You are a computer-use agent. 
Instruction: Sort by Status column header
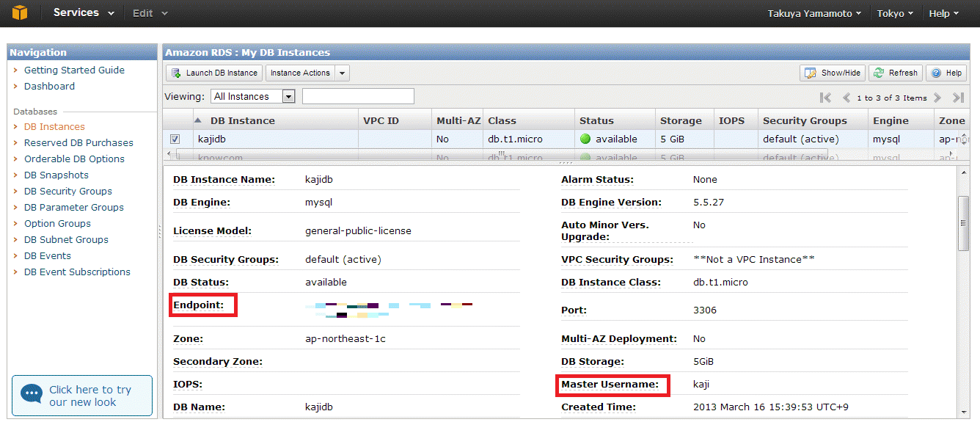point(615,120)
